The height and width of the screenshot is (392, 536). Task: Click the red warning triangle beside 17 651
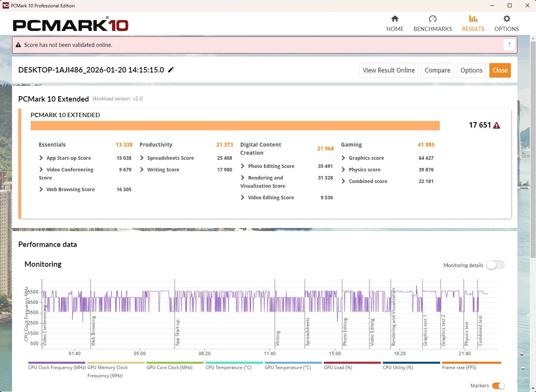496,125
